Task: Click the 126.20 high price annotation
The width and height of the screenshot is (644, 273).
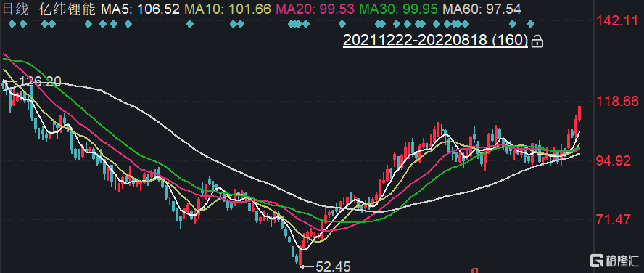Action: click(x=41, y=81)
